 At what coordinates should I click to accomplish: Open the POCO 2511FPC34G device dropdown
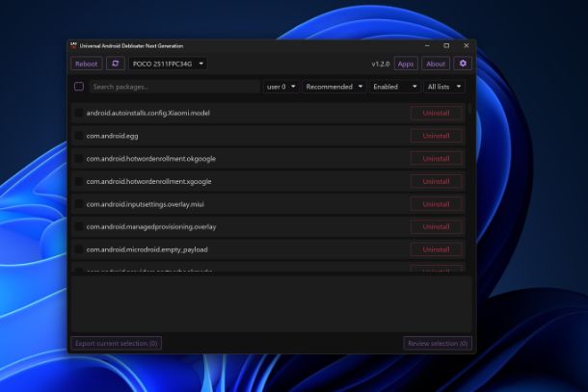click(168, 64)
